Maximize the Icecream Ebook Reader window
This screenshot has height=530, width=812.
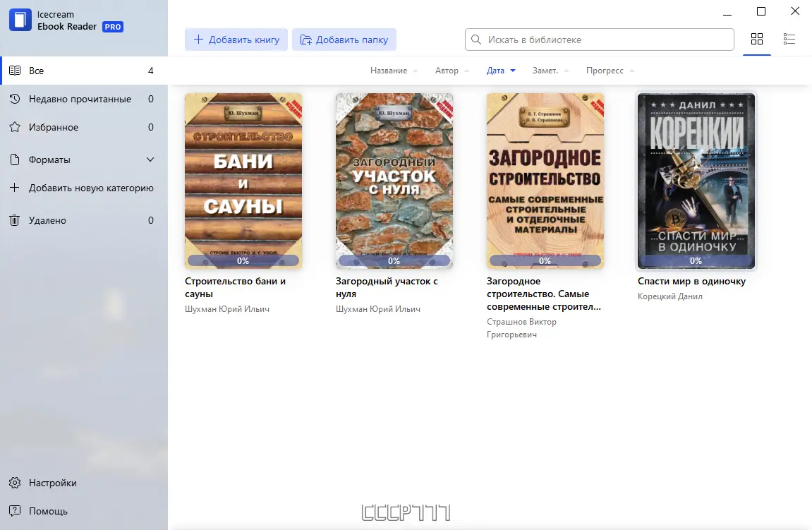761,11
